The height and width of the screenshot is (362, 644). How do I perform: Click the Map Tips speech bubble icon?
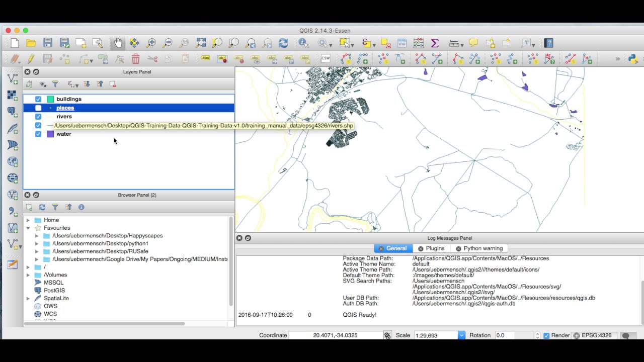tap(473, 43)
